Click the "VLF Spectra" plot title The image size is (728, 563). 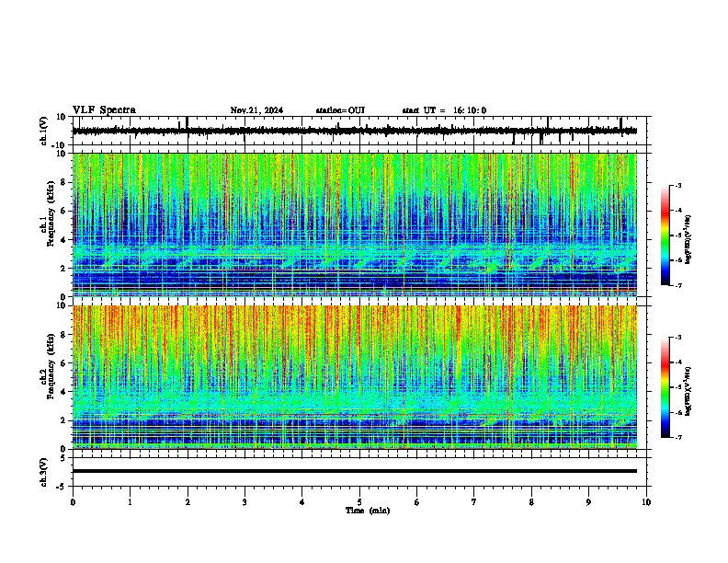104,110
